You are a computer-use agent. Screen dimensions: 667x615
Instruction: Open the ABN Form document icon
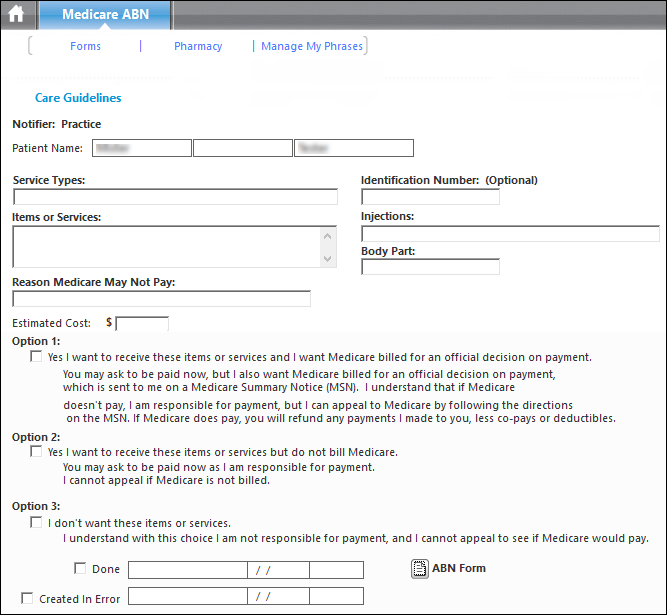(419, 569)
